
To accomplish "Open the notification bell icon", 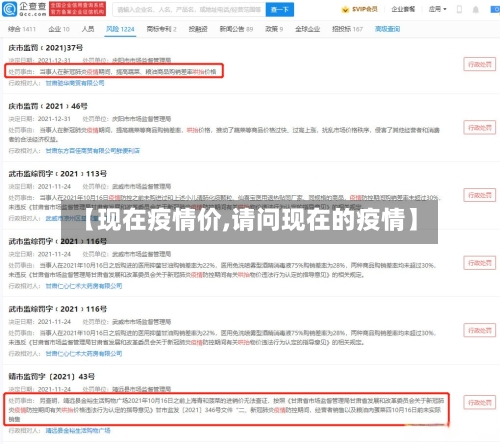I will pos(476,10).
